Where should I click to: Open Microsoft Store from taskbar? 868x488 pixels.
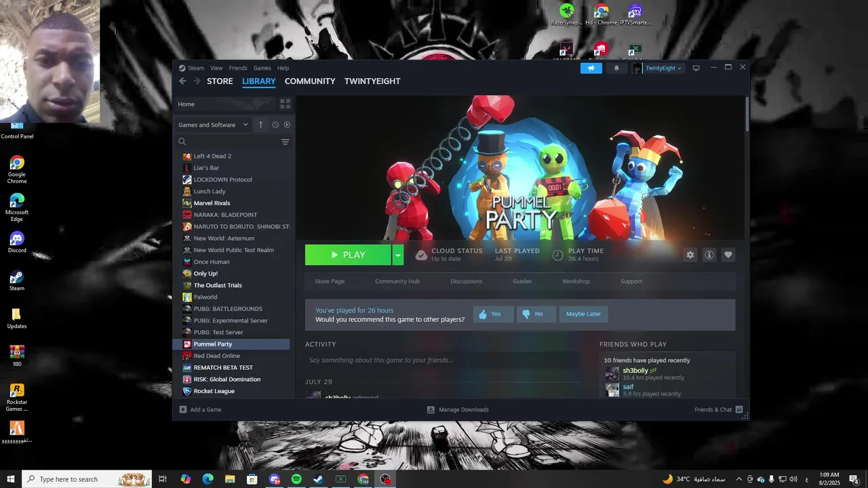tap(252, 479)
